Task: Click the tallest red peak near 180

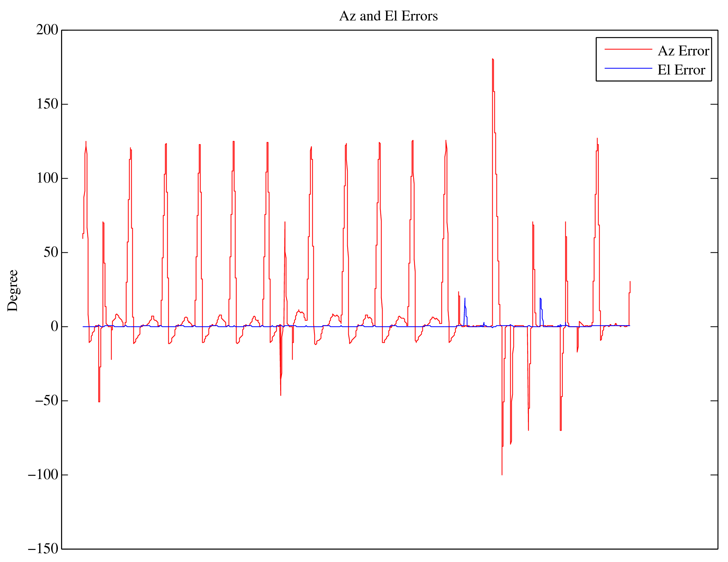Action: click(x=493, y=60)
